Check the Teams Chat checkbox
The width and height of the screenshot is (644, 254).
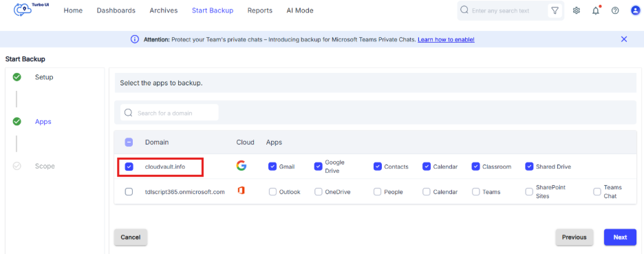pos(597,191)
